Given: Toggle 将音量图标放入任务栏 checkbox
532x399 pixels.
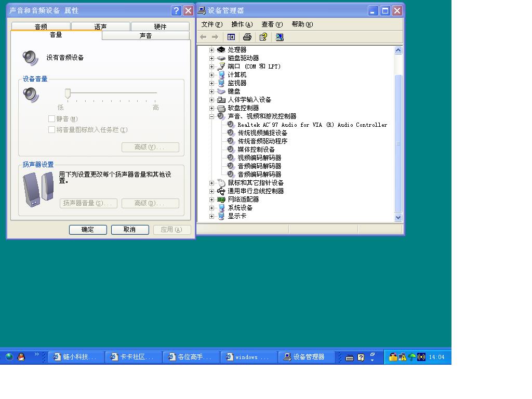Looking at the screenshot, I should tap(51, 130).
